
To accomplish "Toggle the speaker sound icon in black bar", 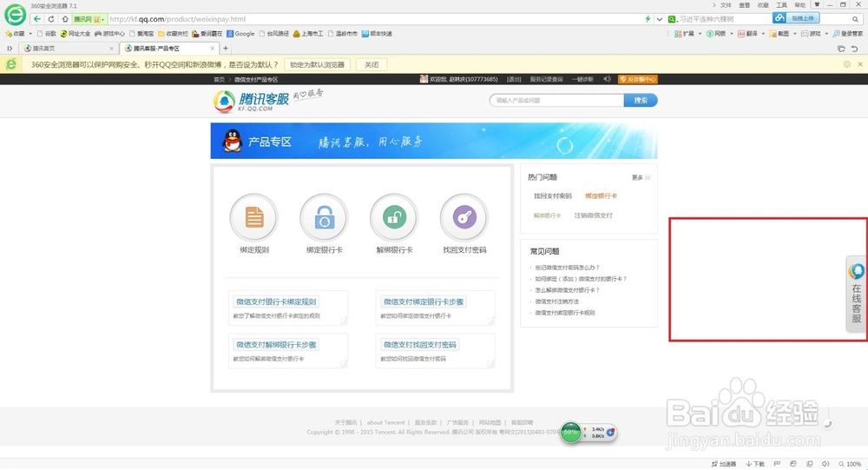I will [607, 79].
